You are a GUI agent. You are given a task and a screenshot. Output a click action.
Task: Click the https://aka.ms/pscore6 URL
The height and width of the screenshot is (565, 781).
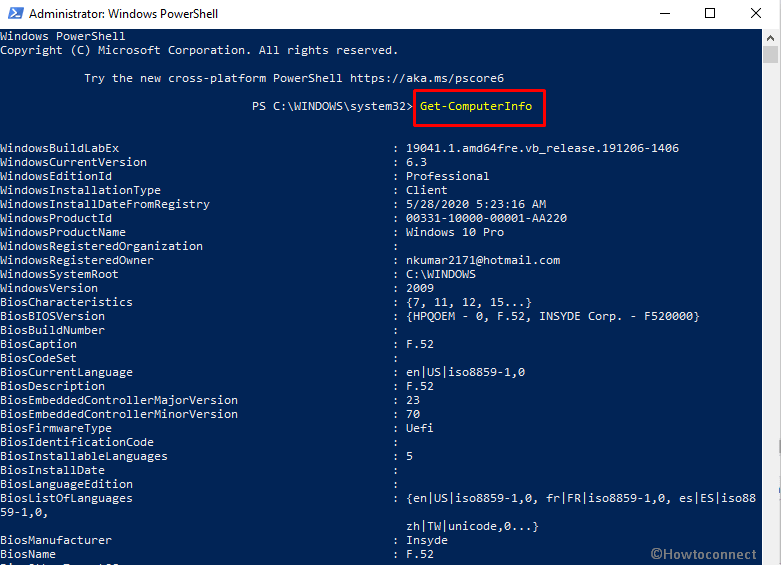pos(427,78)
